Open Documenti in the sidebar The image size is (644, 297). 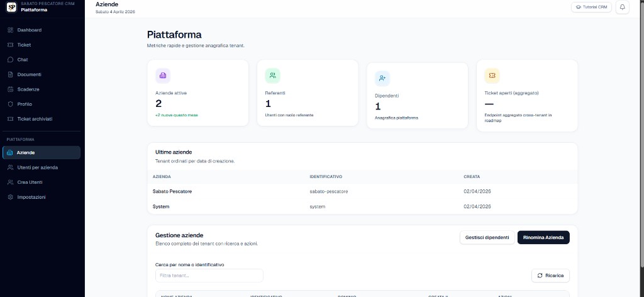pos(29,74)
